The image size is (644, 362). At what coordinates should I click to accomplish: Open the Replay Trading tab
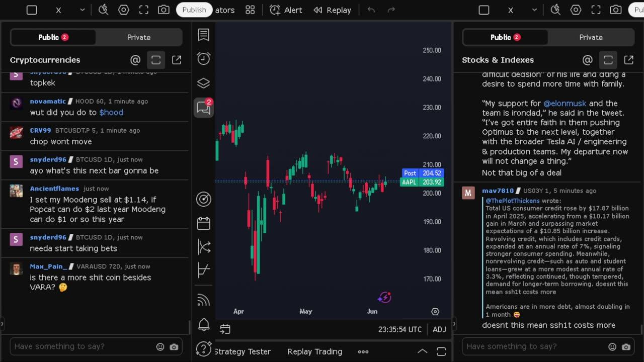(x=315, y=351)
